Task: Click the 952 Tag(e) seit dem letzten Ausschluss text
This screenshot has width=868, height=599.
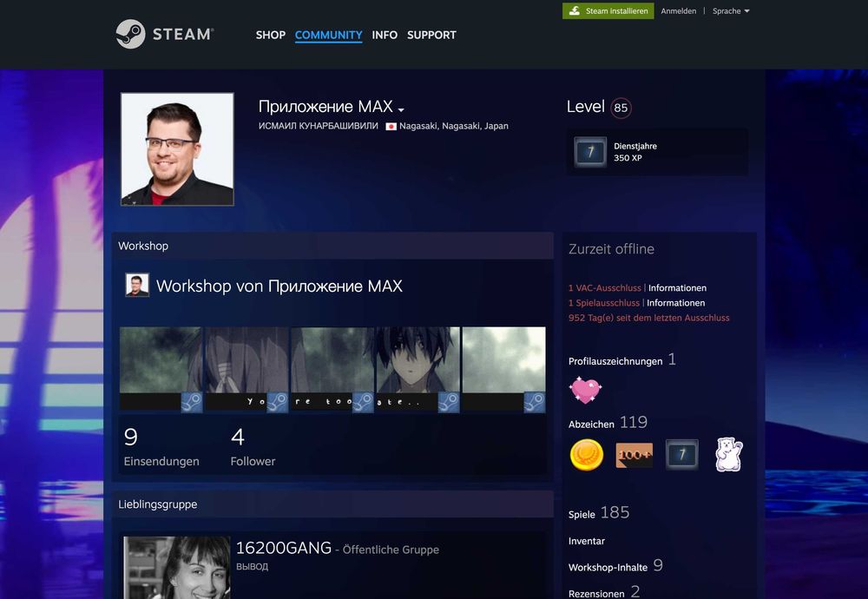Action: (x=648, y=318)
